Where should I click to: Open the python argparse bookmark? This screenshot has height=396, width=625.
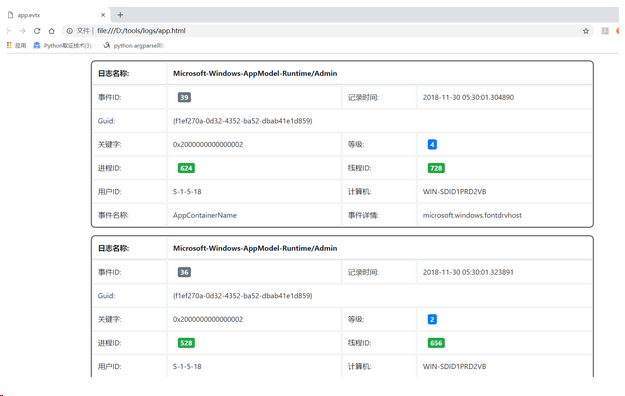tap(134, 45)
